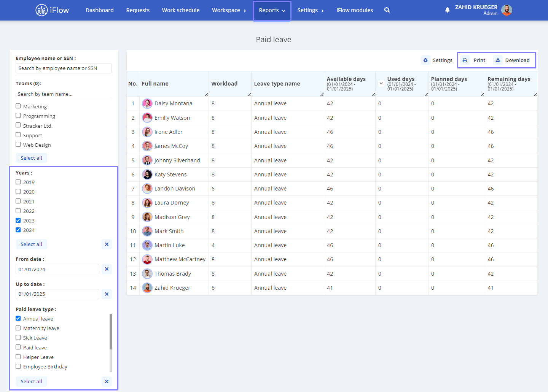
Task: Check the Marketing team checkbox
Action: pyautogui.click(x=18, y=106)
